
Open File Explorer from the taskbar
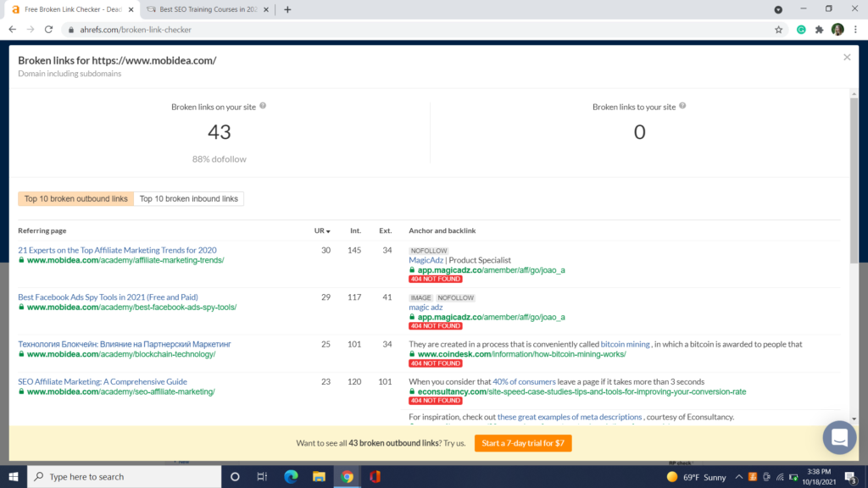tap(319, 476)
